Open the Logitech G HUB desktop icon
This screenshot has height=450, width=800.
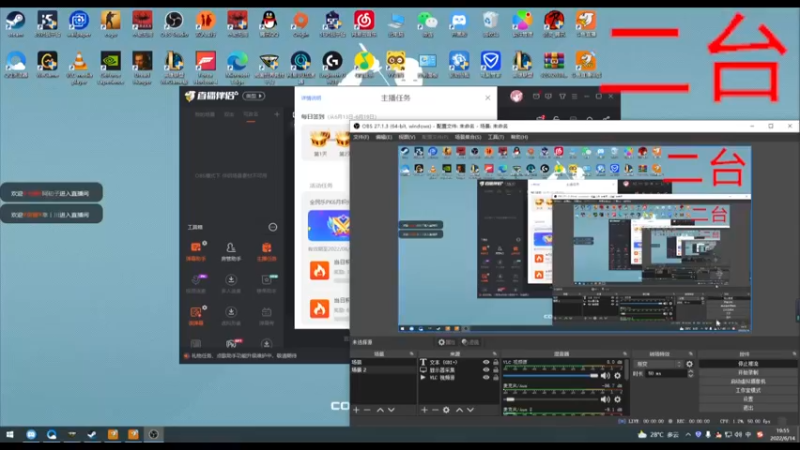coord(332,67)
